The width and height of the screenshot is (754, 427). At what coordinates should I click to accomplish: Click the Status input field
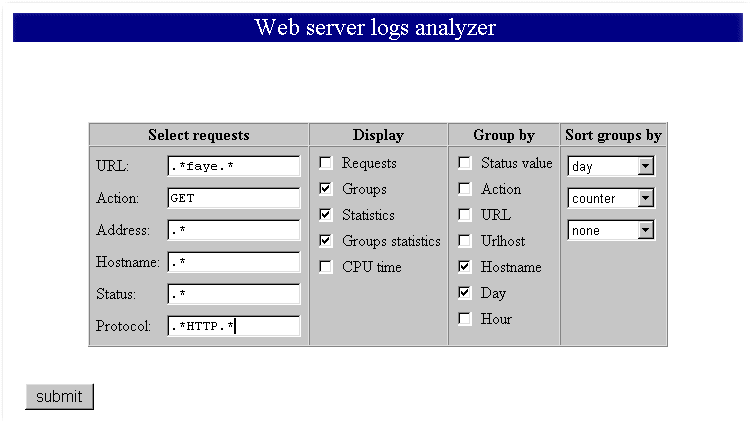point(234,294)
